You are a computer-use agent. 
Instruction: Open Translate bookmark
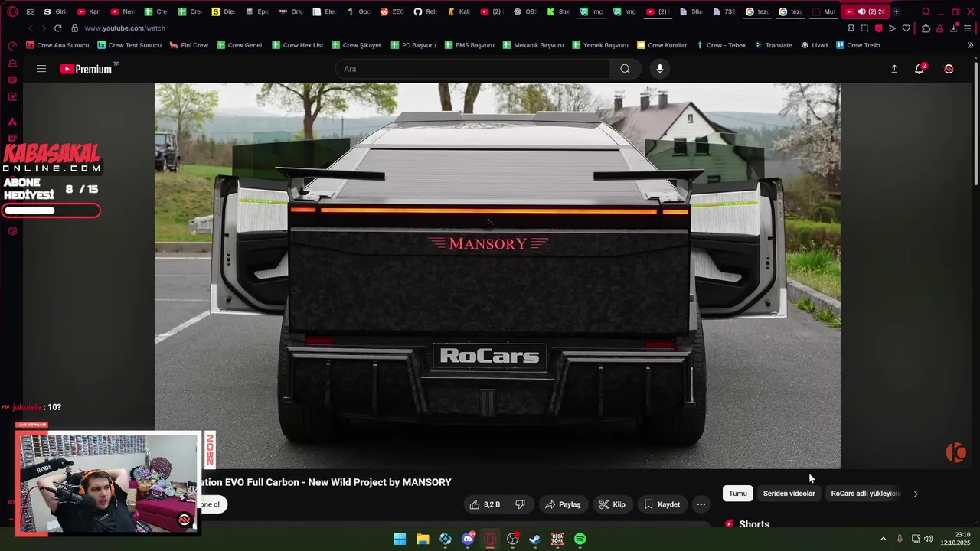[773, 45]
